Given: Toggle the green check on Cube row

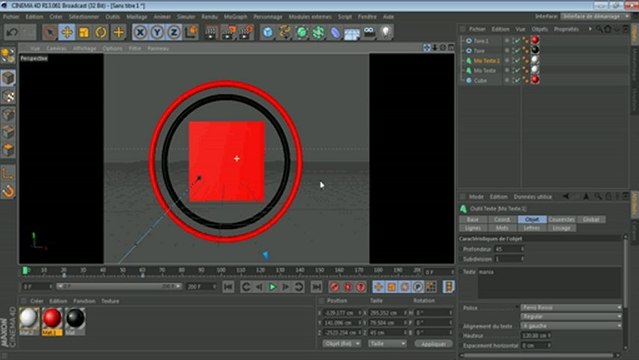Looking at the screenshot, I should [x=517, y=80].
